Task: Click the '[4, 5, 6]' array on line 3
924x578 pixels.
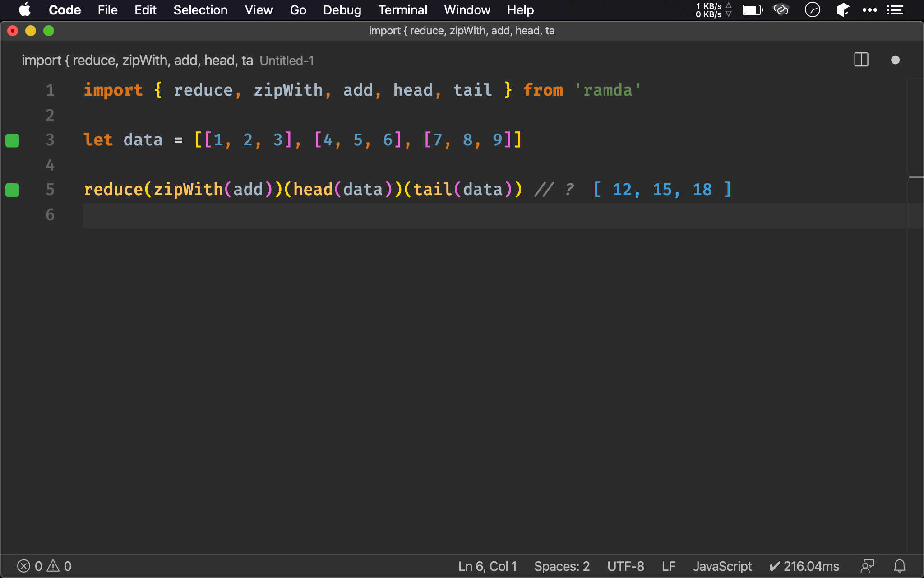Action: pos(358,140)
